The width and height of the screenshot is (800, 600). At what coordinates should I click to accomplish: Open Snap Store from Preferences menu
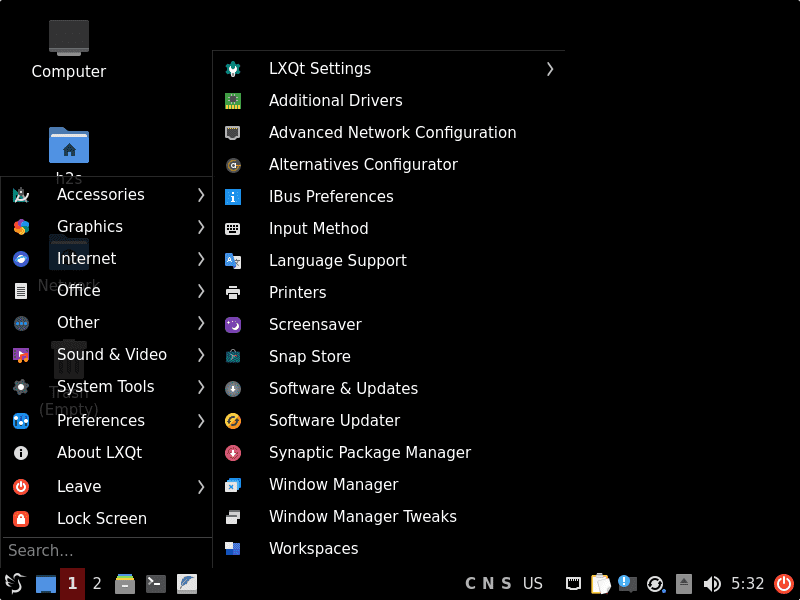[x=309, y=357]
